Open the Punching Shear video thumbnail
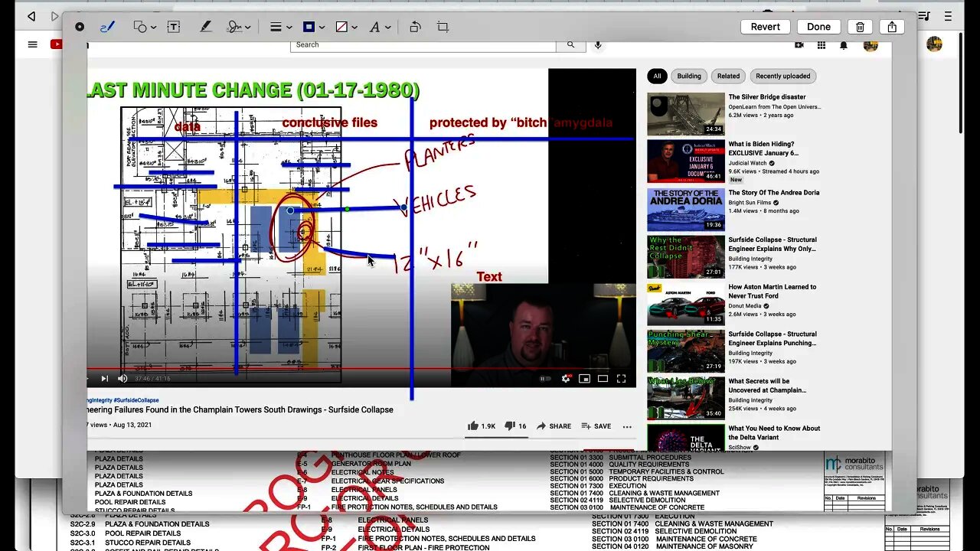 pyautogui.click(x=686, y=351)
